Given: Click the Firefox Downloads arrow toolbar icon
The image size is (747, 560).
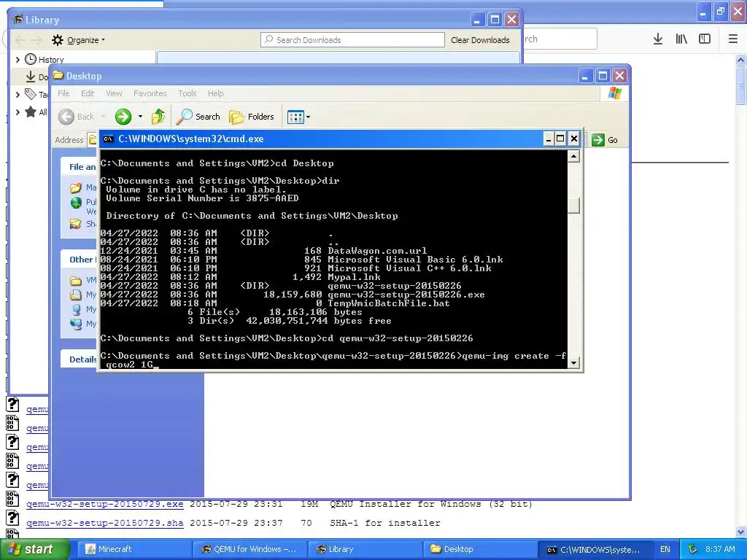Looking at the screenshot, I should pos(658,39).
